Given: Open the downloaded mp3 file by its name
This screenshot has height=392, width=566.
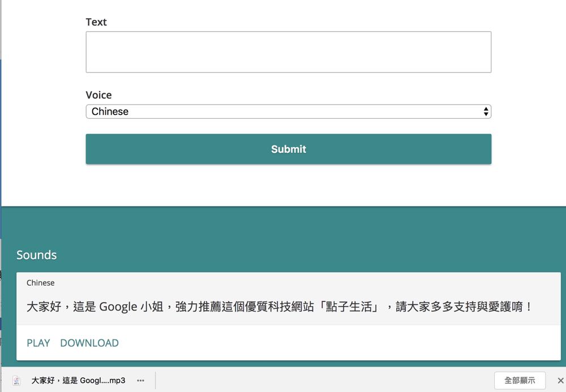Looking at the screenshot, I should pos(78,381).
